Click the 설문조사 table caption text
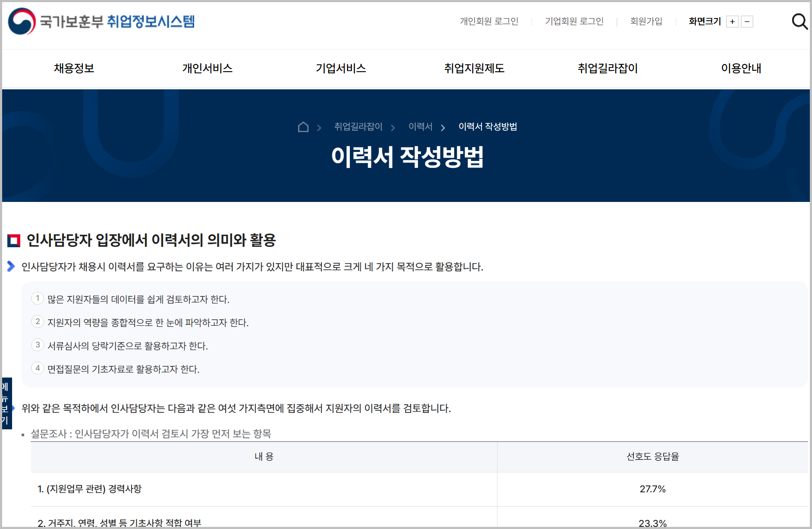Screen dimensions: 812x529 coord(151,434)
